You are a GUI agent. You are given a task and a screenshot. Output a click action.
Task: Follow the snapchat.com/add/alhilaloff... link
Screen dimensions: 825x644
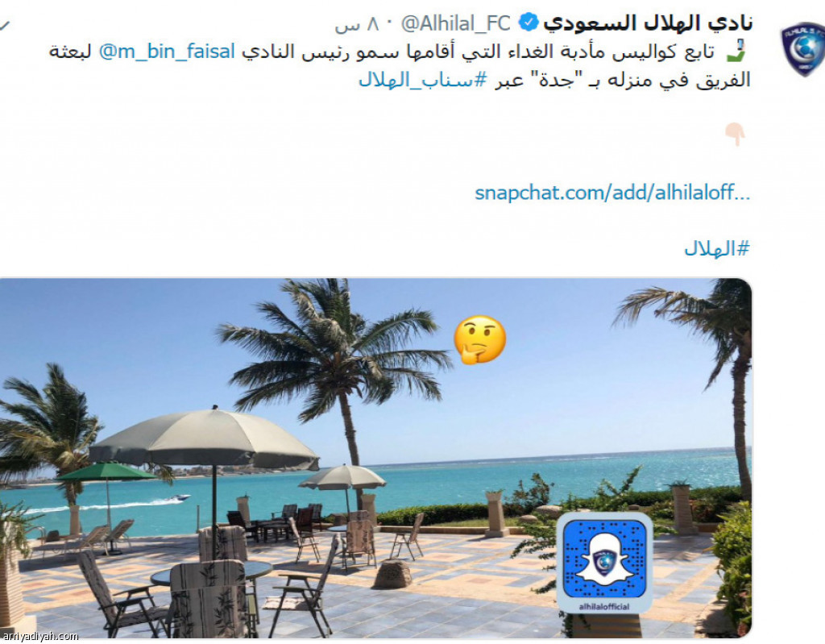point(612,193)
